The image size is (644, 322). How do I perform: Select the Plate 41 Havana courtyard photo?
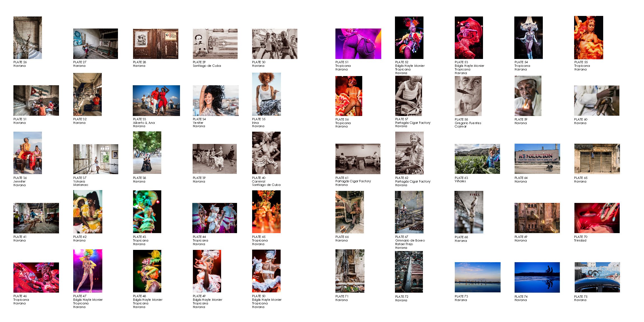36,218
